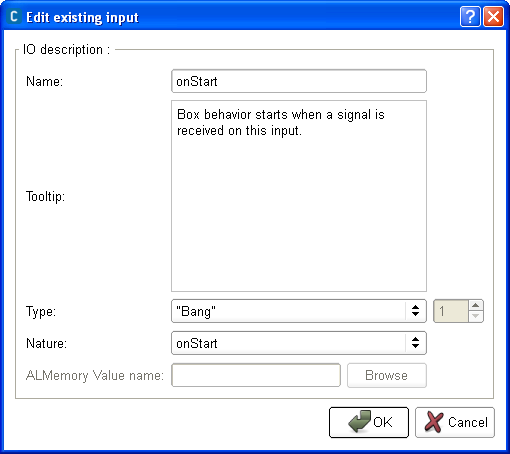The height and width of the screenshot is (454, 510).
Task: Open the context help question mark button
Action: [470, 16]
